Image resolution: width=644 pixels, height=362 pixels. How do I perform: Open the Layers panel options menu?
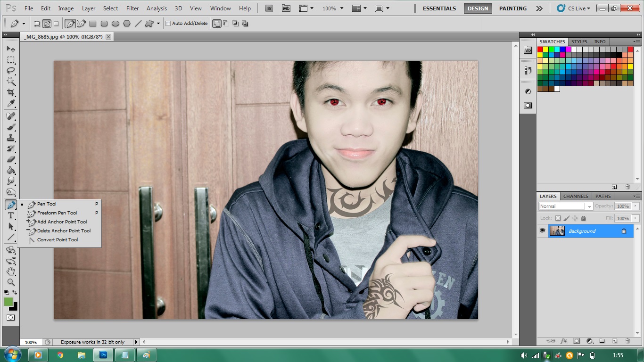coord(636,196)
